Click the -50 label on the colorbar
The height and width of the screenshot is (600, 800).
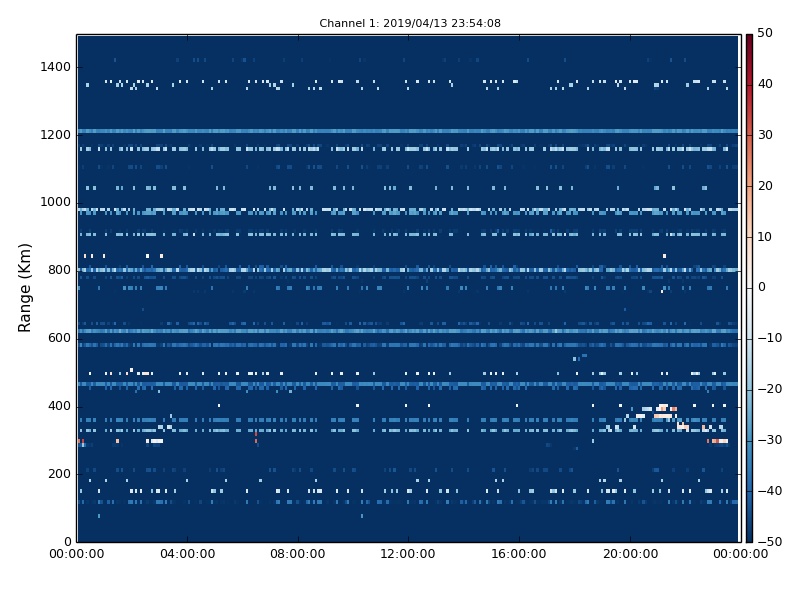767,541
